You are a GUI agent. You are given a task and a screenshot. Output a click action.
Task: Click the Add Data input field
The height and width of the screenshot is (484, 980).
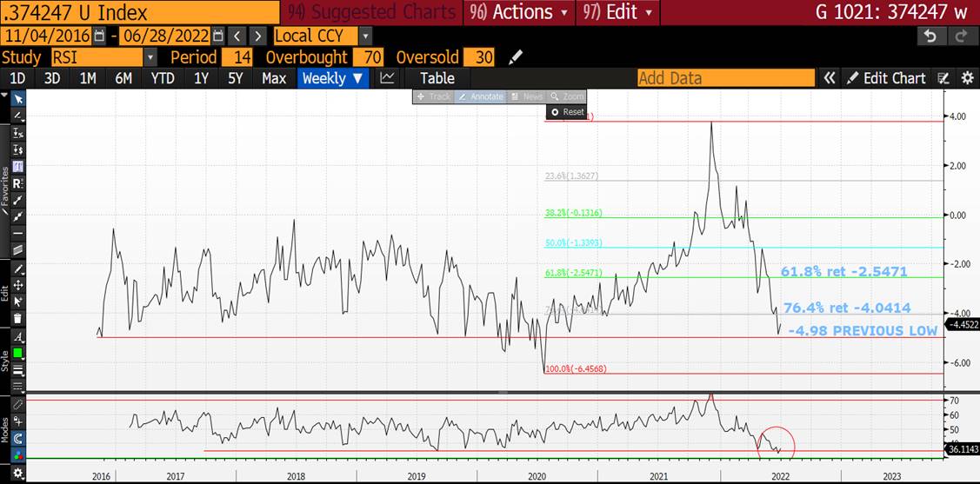[x=726, y=78]
